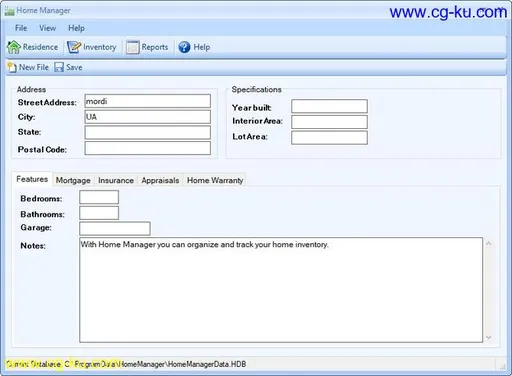This screenshot has height=376, width=512.
Task: Click the Interior Area label
Action: [257, 121]
